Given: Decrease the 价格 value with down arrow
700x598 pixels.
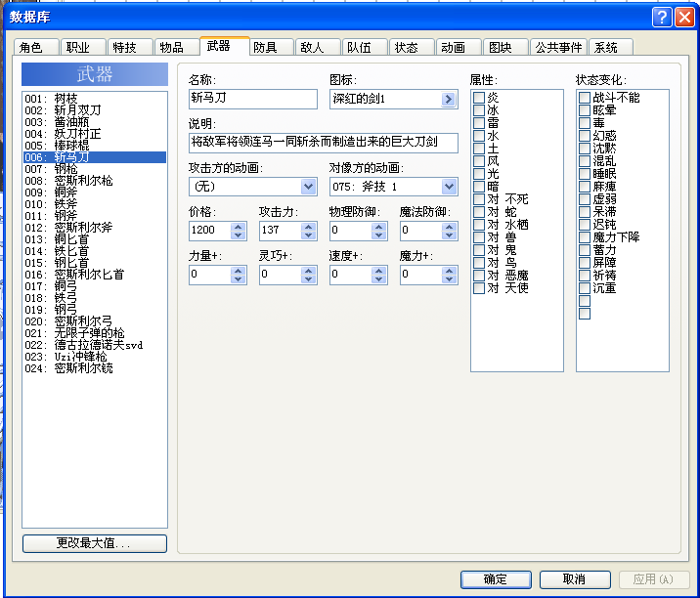Looking at the screenshot, I should pos(239,235).
